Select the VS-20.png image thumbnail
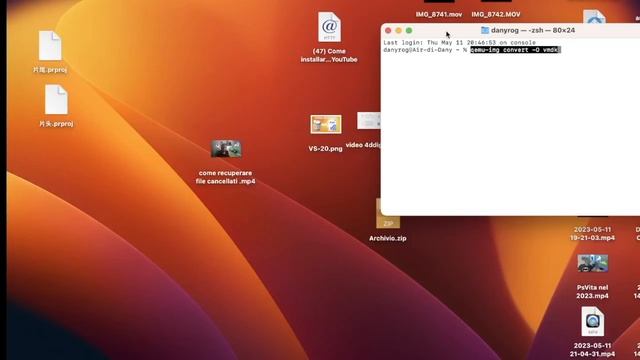 (x=325, y=124)
